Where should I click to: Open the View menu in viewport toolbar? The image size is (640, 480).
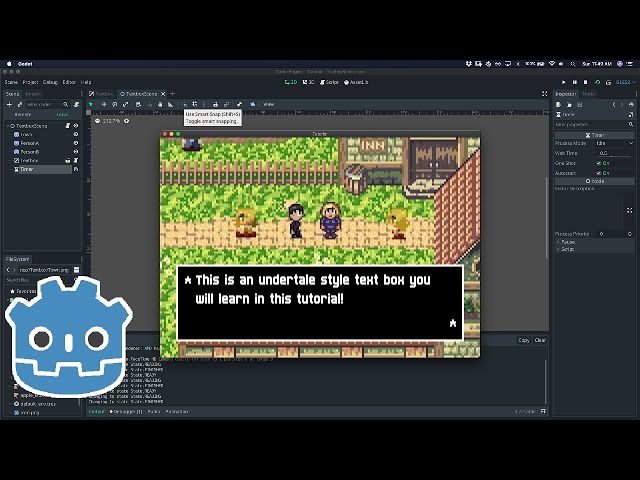pos(268,104)
